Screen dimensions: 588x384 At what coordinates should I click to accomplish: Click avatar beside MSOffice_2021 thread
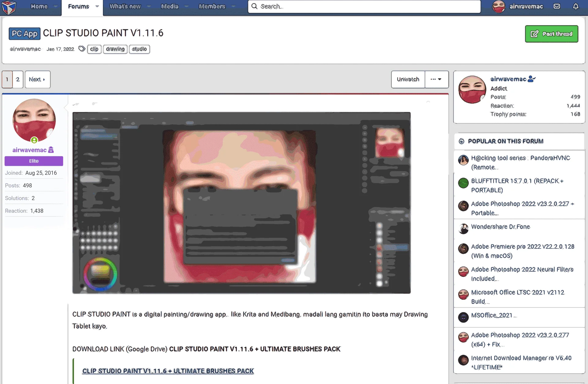463,317
